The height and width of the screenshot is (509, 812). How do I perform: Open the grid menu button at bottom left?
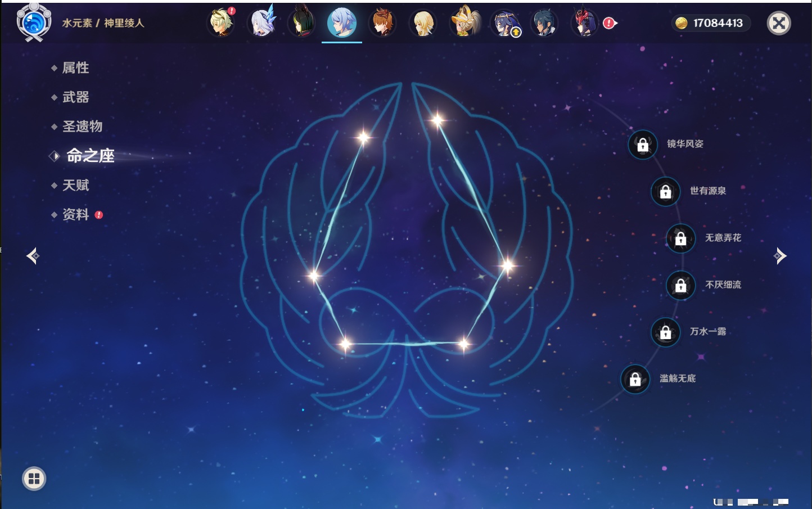tap(34, 479)
